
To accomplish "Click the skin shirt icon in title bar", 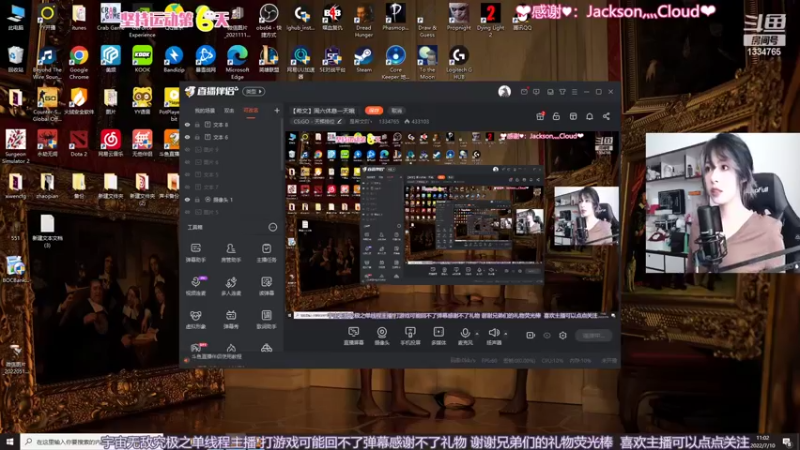I will pyautogui.click(x=562, y=92).
